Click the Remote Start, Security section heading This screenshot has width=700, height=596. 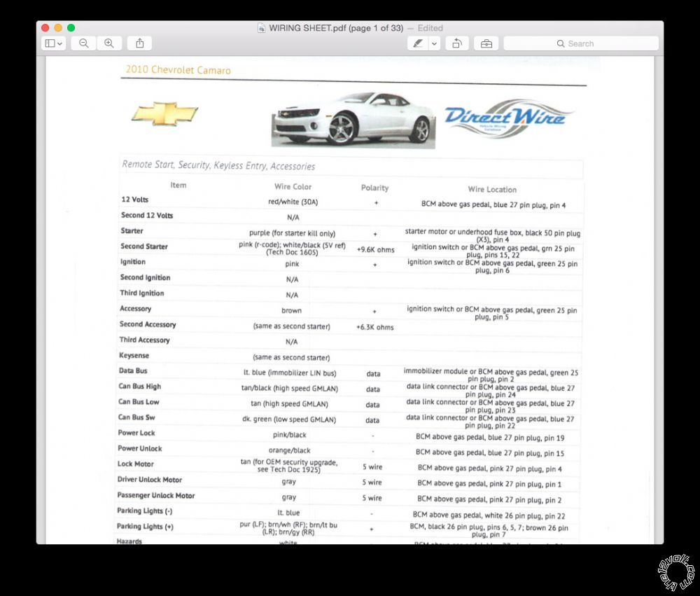click(218, 165)
